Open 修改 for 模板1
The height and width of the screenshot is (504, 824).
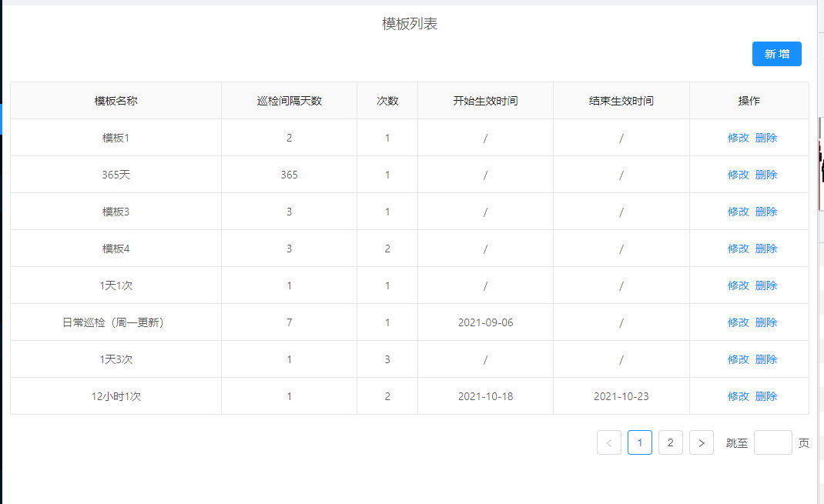point(737,138)
